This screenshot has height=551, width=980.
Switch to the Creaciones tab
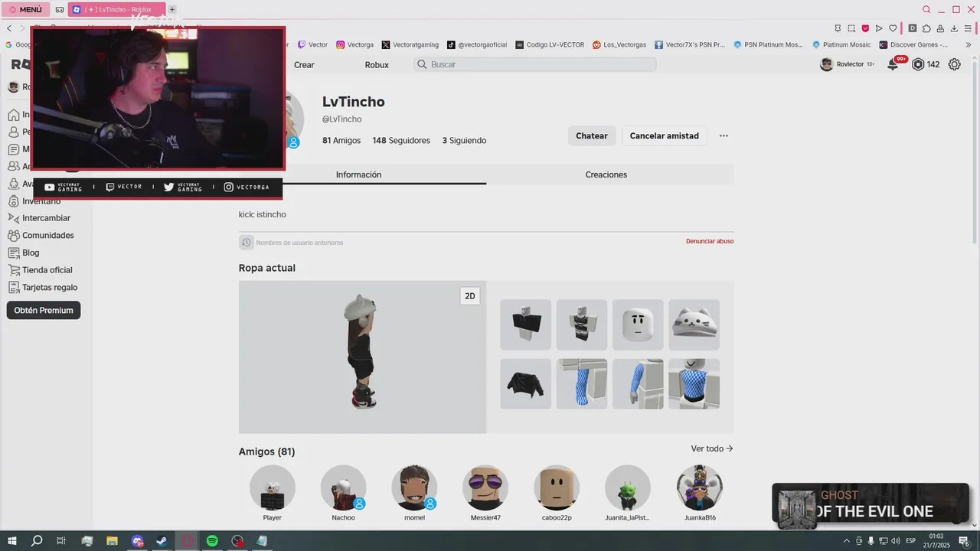(x=606, y=174)
